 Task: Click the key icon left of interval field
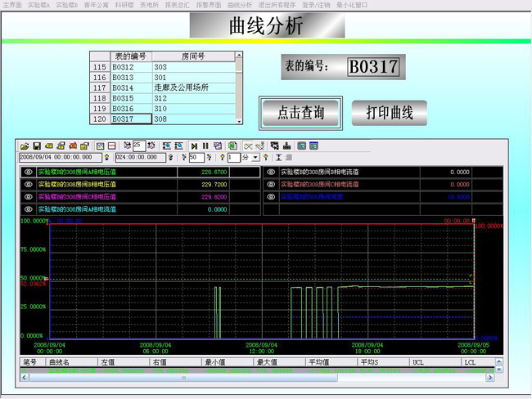pos(223,157)
